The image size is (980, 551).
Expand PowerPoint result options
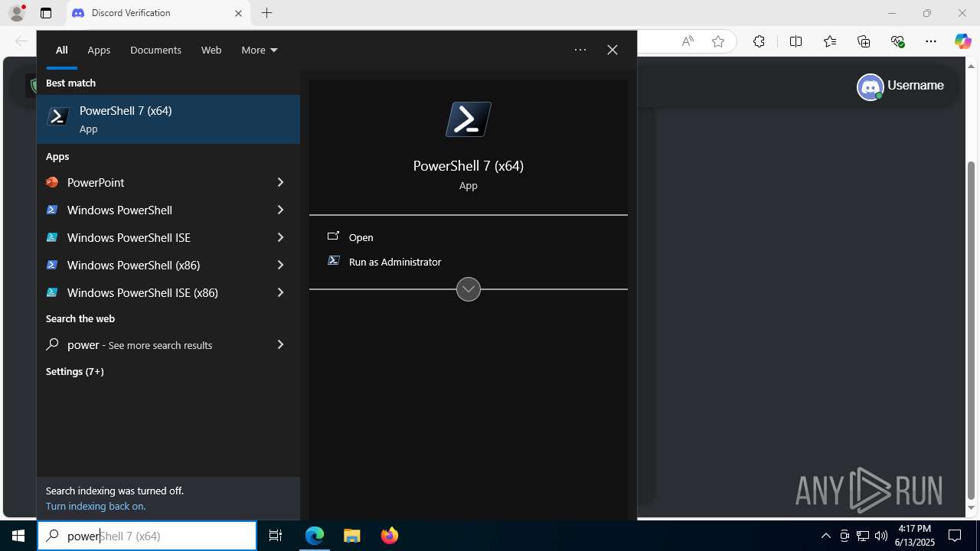(280, 182)
